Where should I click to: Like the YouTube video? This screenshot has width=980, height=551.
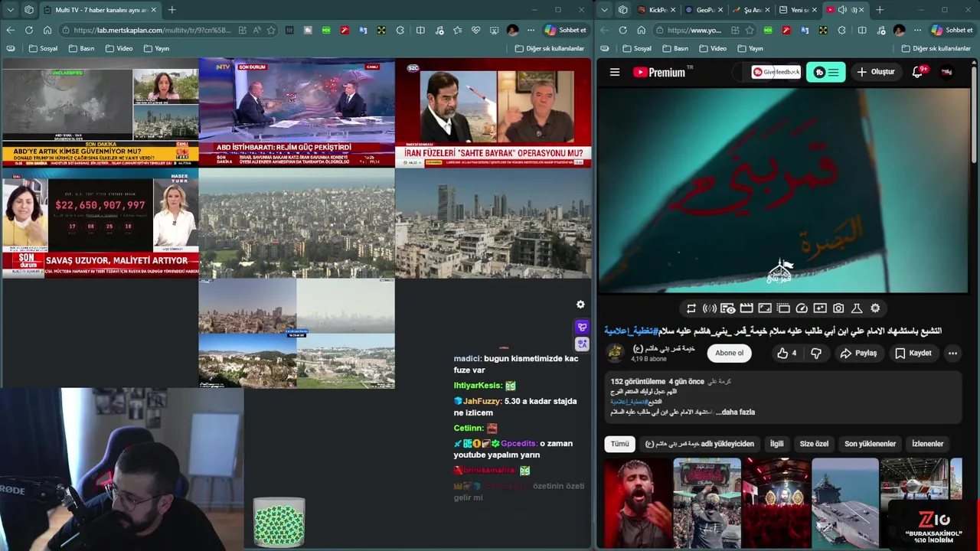(x=786, y=353)
